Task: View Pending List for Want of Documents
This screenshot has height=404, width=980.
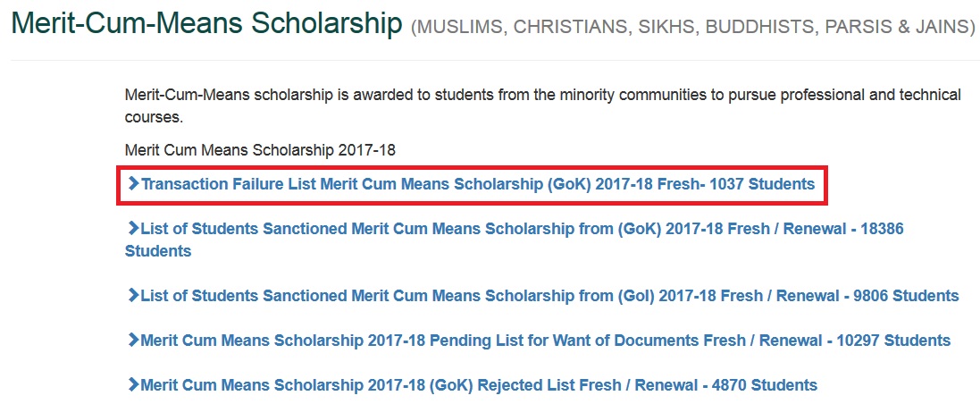Action: tap(500, 341)
